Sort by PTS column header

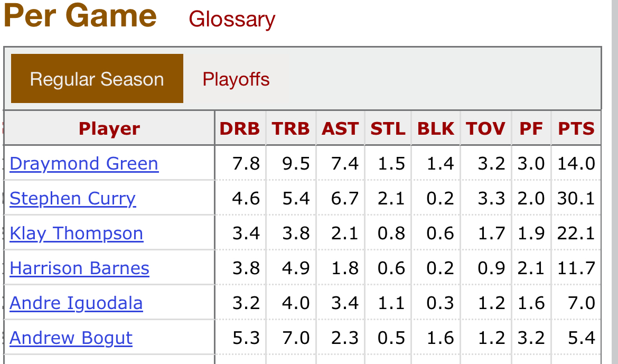point(576,128)
